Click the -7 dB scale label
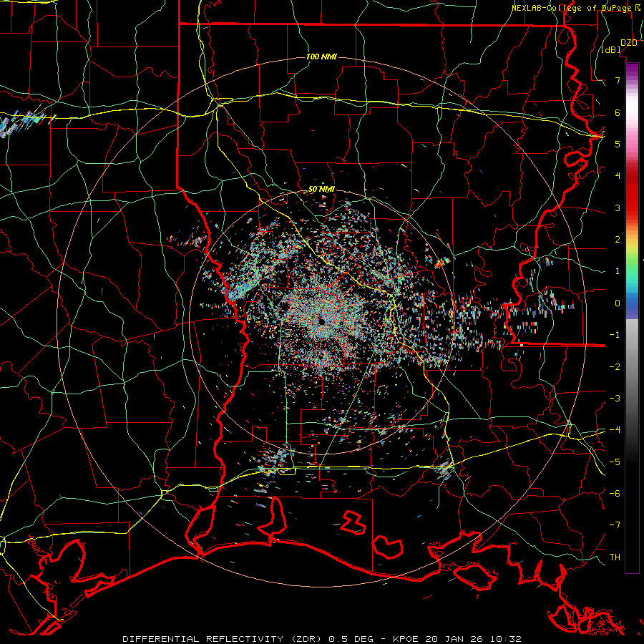 click(615, 525)
